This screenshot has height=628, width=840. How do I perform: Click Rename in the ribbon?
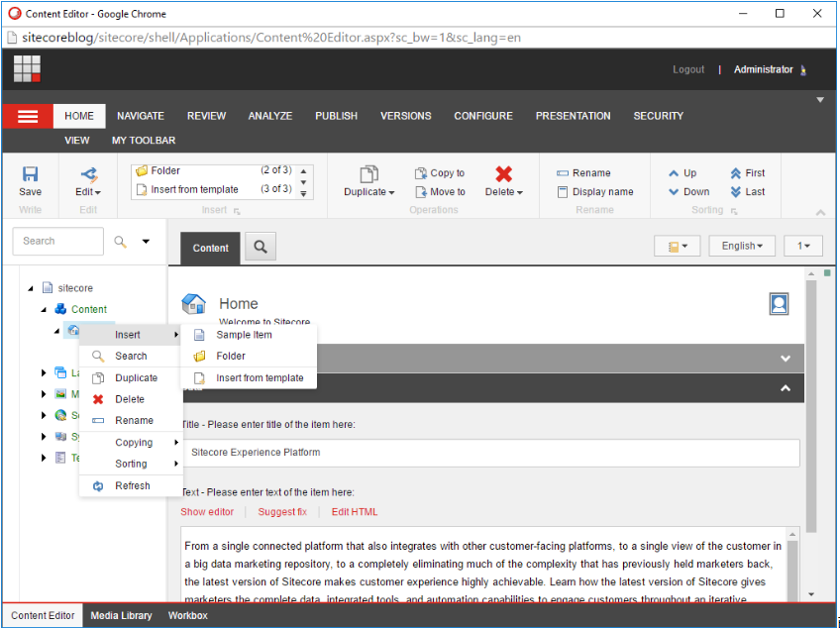pos(583,173)
